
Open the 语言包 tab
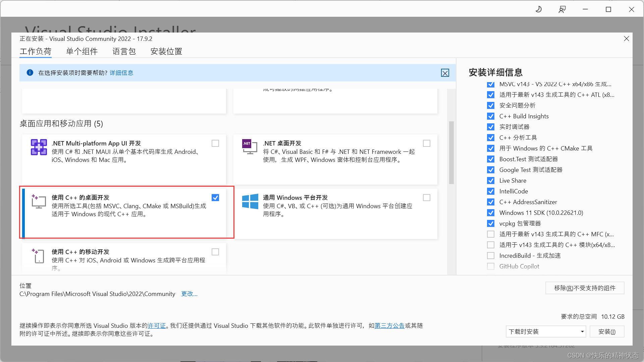(124, 52)
